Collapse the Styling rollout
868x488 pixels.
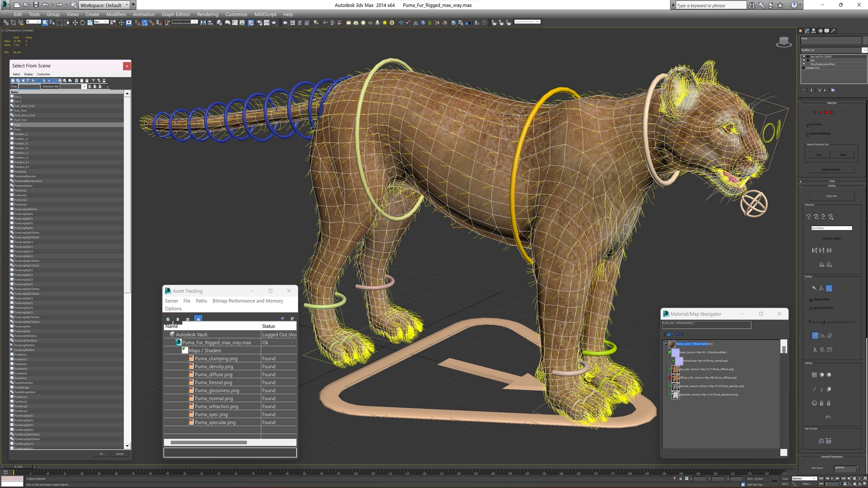click(x=832, y=186)
